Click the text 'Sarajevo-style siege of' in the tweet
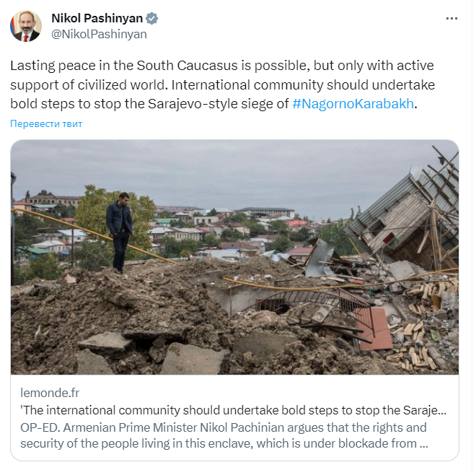This screenshot has width=476, height=470. (219, 103)
